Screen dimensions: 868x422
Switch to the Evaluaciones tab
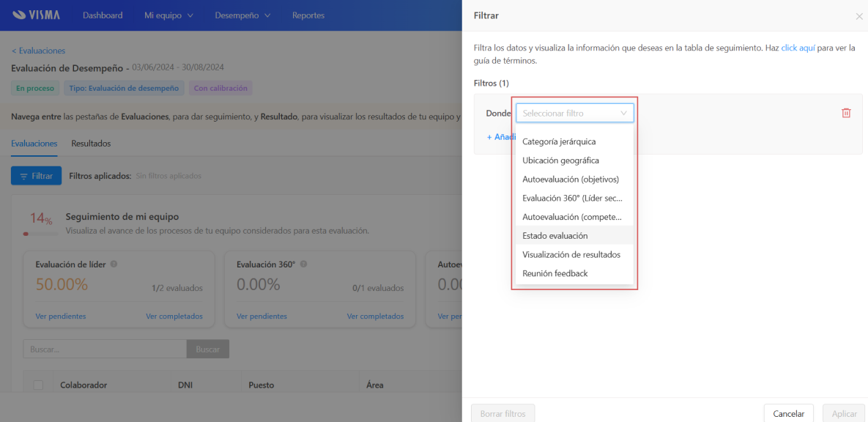coord(34,144)
